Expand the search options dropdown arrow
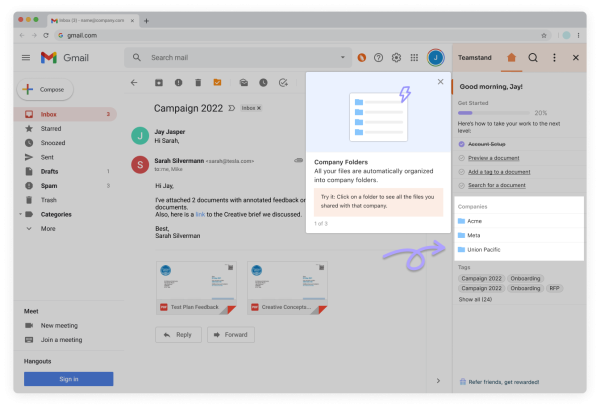 pyautogui.click(x=342, y=57)
